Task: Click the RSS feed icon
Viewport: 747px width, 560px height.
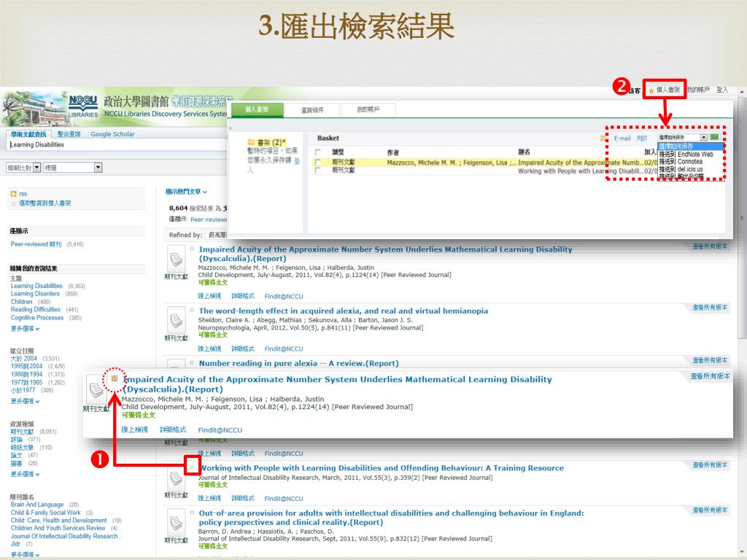Action: 13,194
